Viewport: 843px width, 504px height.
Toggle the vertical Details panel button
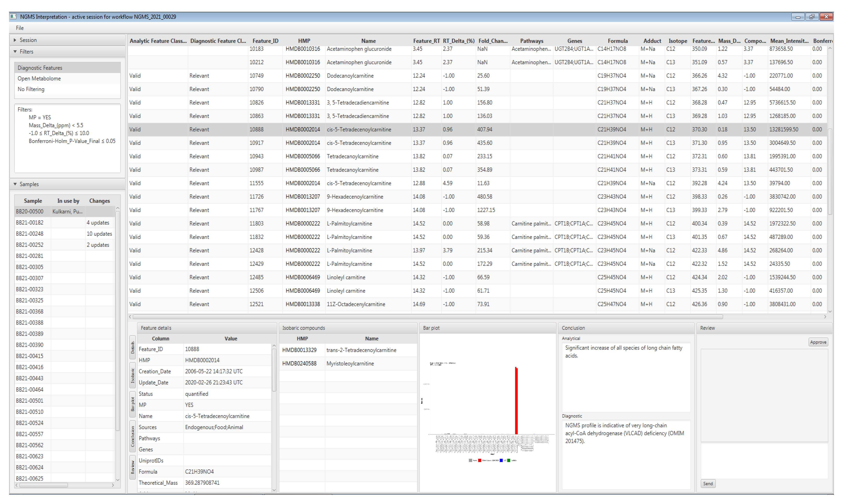pos(132,348)
